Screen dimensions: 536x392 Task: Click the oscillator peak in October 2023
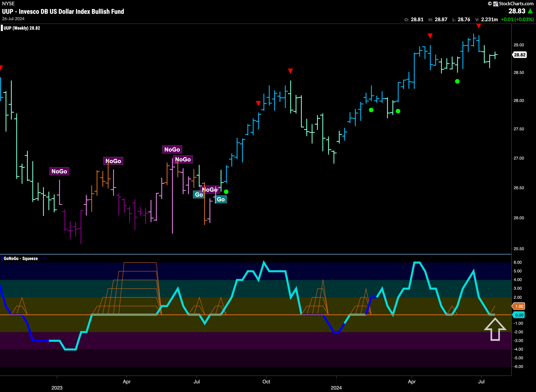(264, 262)
